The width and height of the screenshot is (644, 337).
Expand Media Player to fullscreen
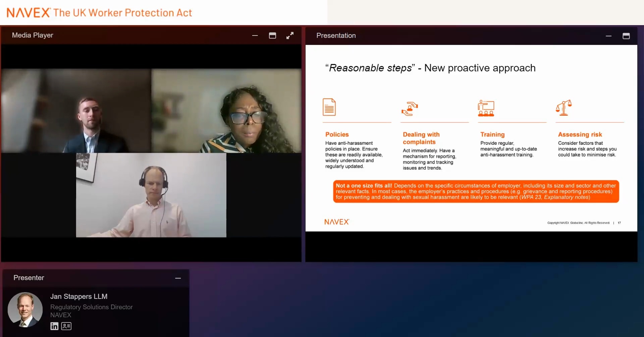pos(290,36)
